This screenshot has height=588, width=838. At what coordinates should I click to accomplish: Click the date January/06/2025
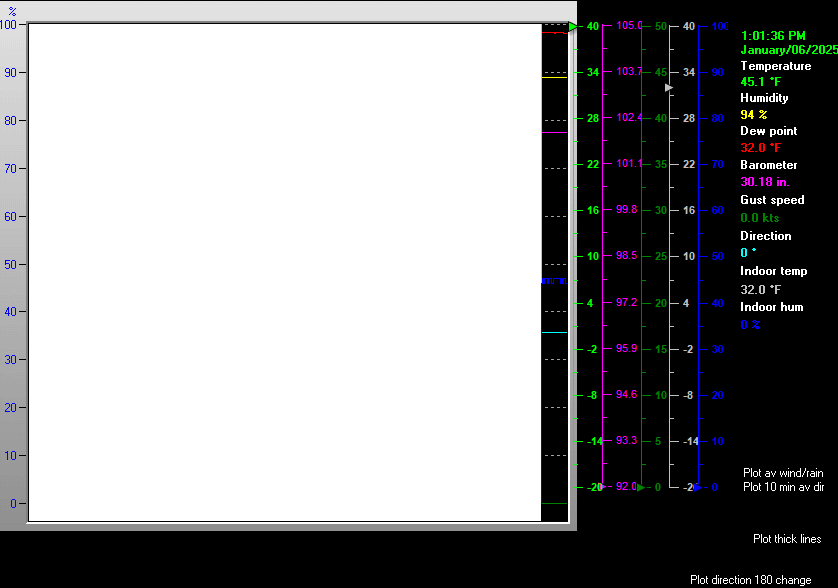[789, 50]
